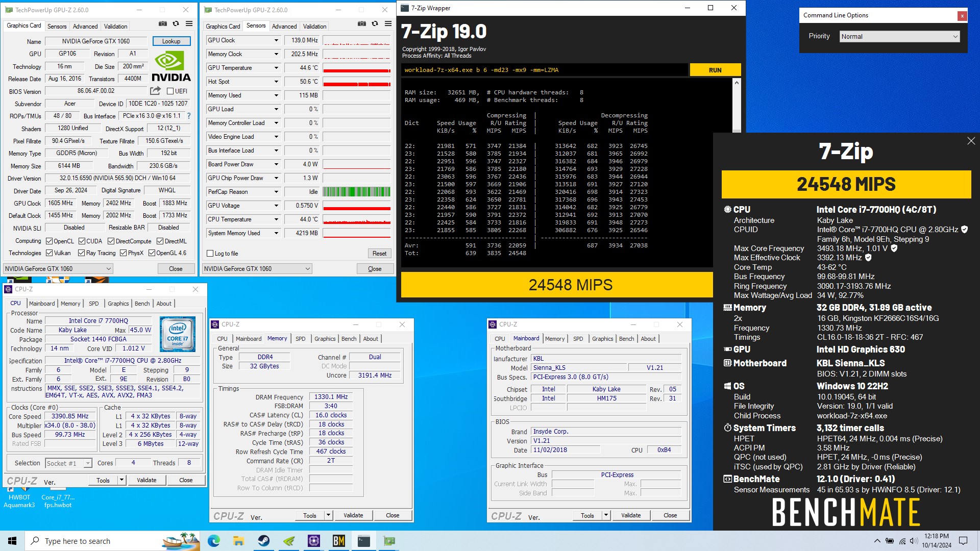This screenshot has width=980, height=551.
Task: Open GPU Clock sensor dropdown arrow
Action: [276, 40]
